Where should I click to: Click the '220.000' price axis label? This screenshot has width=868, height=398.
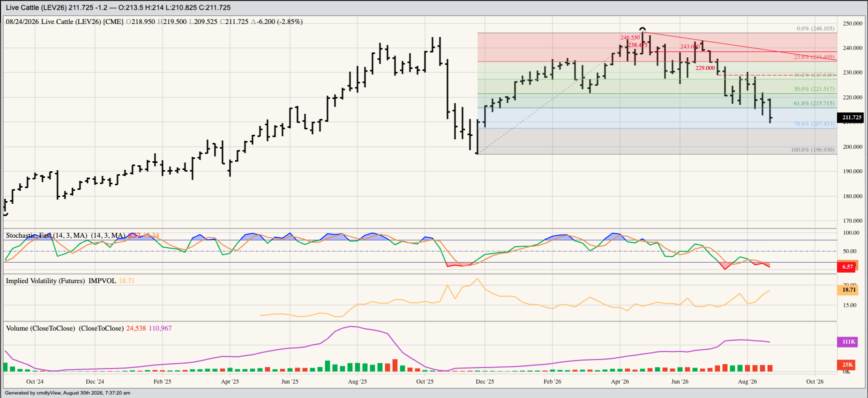coord(852,97)
